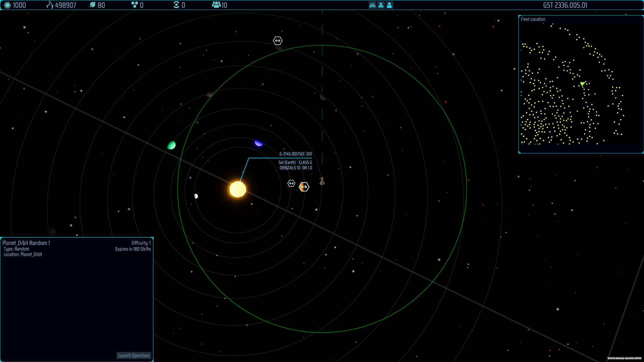Click the leaf food resource icon
Screen dimensions: 644x362
[x=93, y=5]
